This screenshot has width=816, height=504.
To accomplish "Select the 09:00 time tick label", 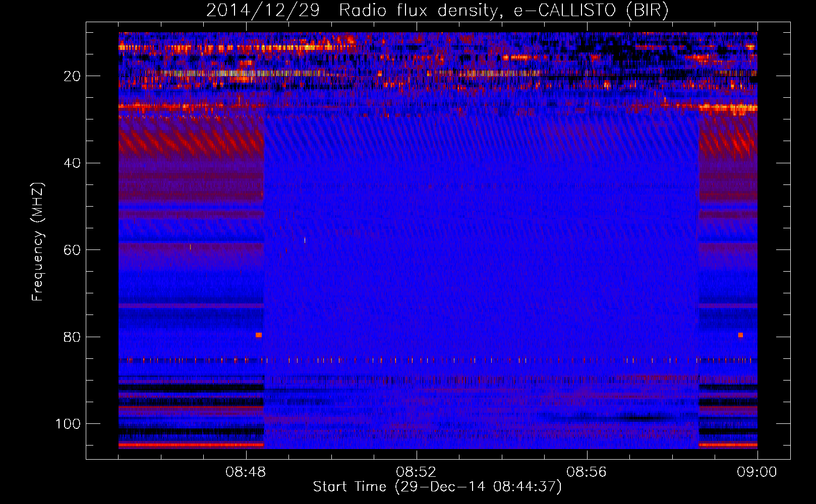I will point(756,472).
